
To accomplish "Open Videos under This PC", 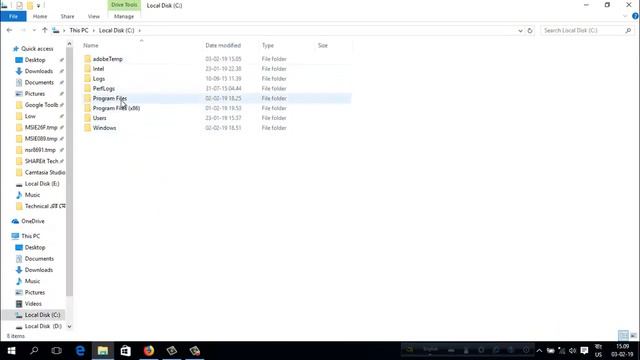I will tap(33, 304).
